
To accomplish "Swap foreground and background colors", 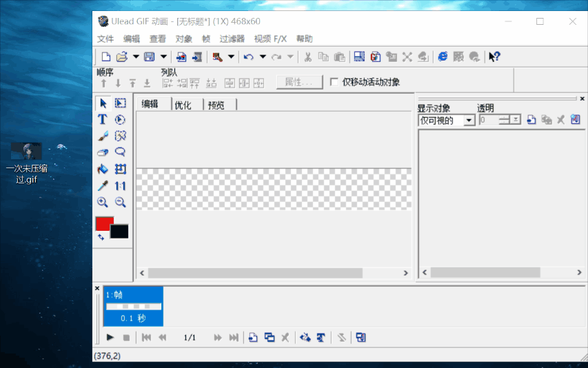I will pyautogui.click(x=101, y=237).
